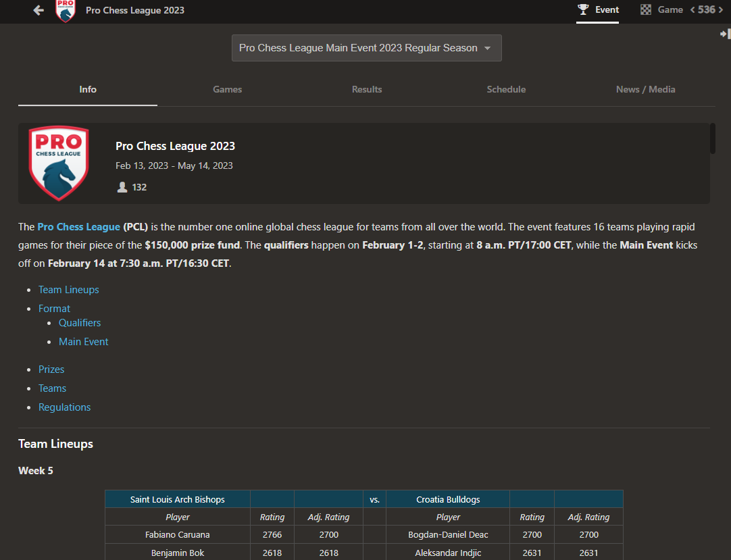Click the 'Bogdan-Daniel Deac' table cell
731x560 pixels.
[x=447, y=535]
